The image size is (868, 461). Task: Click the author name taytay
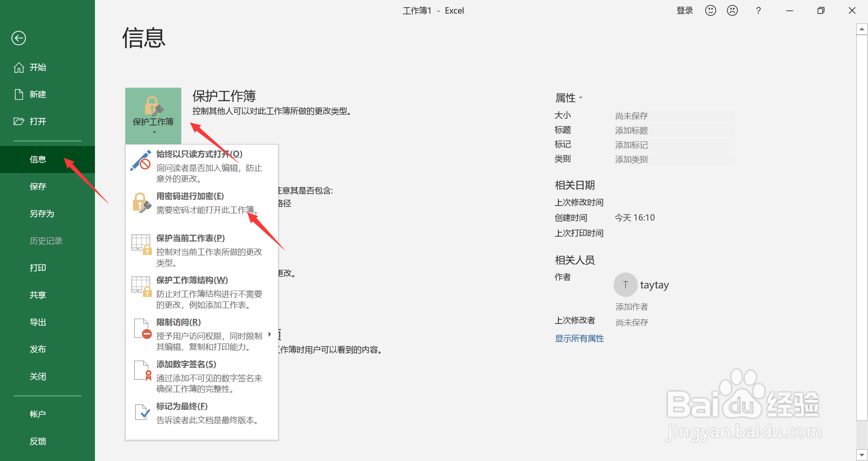click(x=654, y=285)
